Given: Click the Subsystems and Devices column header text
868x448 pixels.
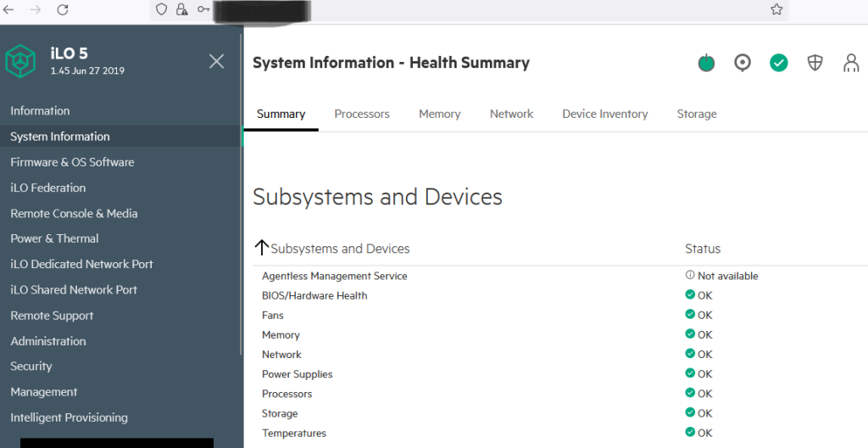Looking at the screenshot, I should pos(341,249).
